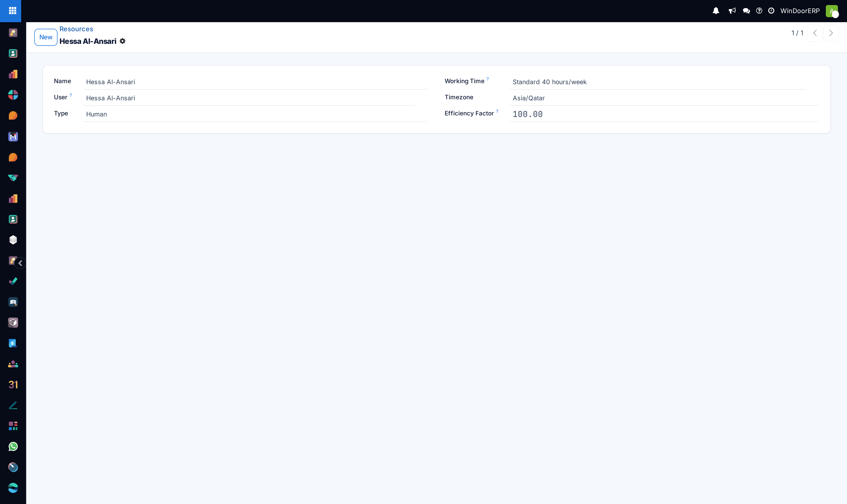Show help tooltip for Efficiency Factor
Screen dimensions: 847x504
click(x=497, y=111)
